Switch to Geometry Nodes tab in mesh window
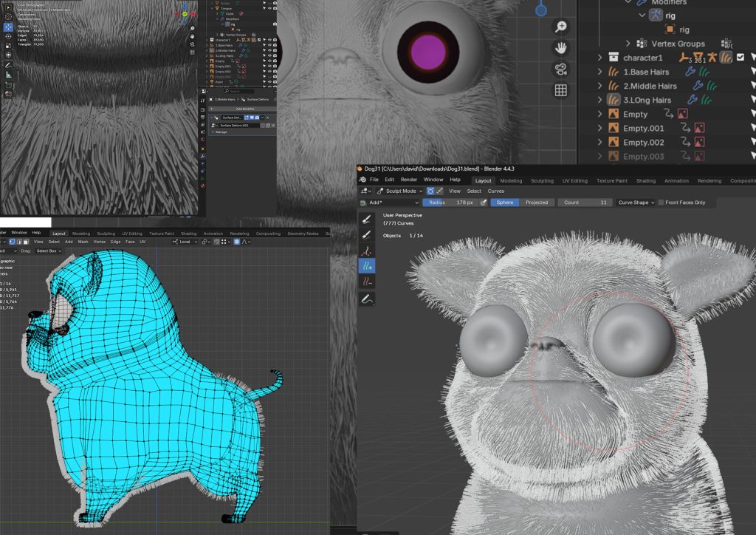This screenshot has height=535, width=756. (303, 234)
